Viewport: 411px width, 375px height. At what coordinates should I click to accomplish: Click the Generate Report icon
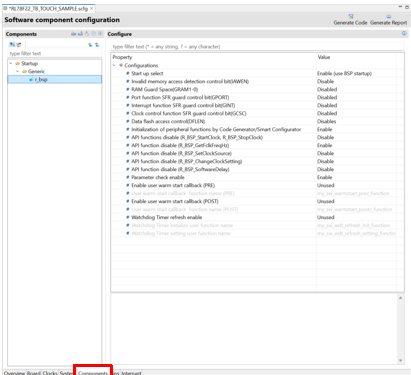[389, 16]
